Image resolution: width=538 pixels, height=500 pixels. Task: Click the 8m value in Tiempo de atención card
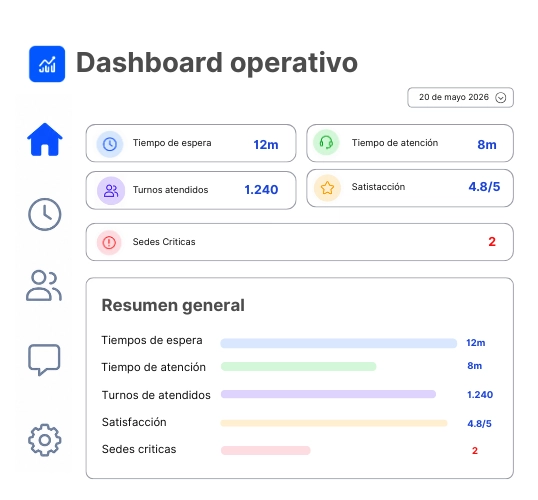pyautogui.click(x=487, y=145)
